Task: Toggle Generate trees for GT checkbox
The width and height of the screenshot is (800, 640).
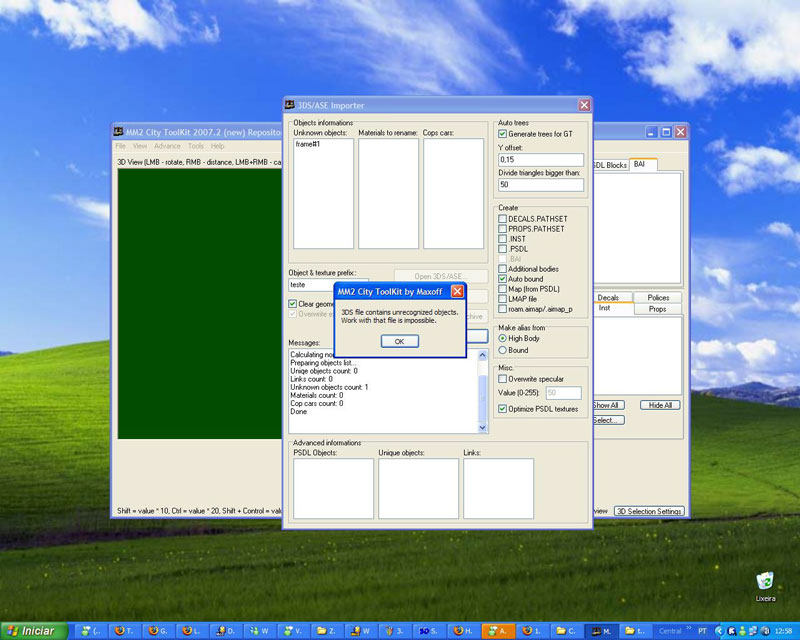Action: click(x=503, y=133)
